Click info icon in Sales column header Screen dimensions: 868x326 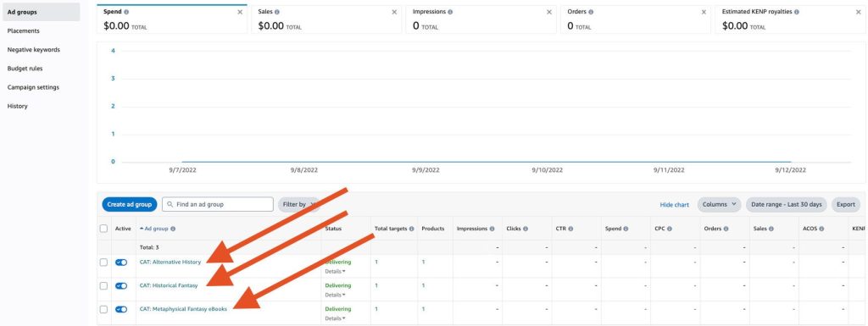pos(771,229)
